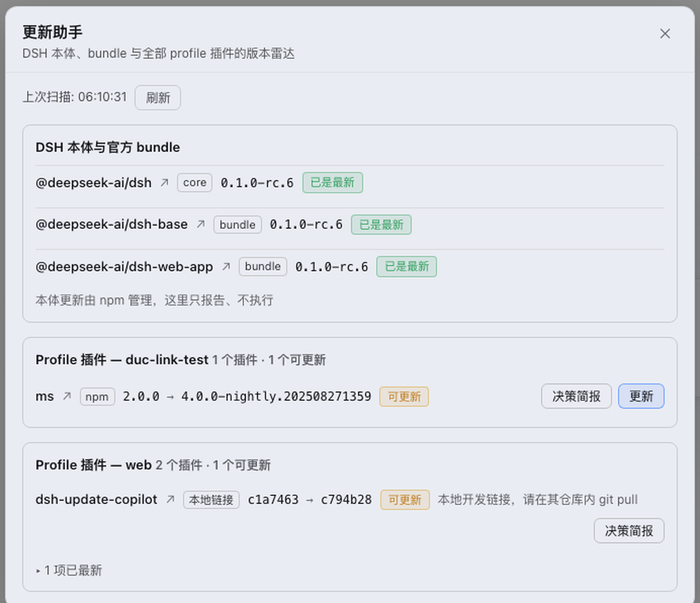Open external link icon next to ms
The image size is (700, 603).
pos(67,396)
